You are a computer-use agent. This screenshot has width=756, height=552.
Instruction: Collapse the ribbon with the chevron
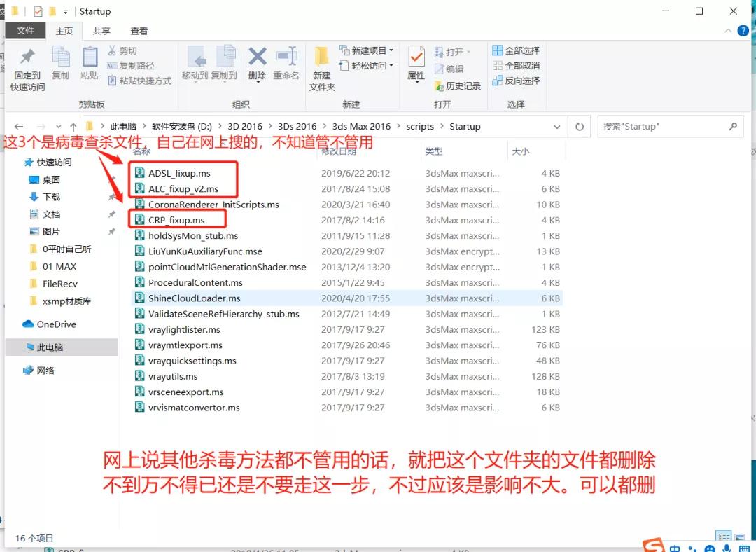727,31
